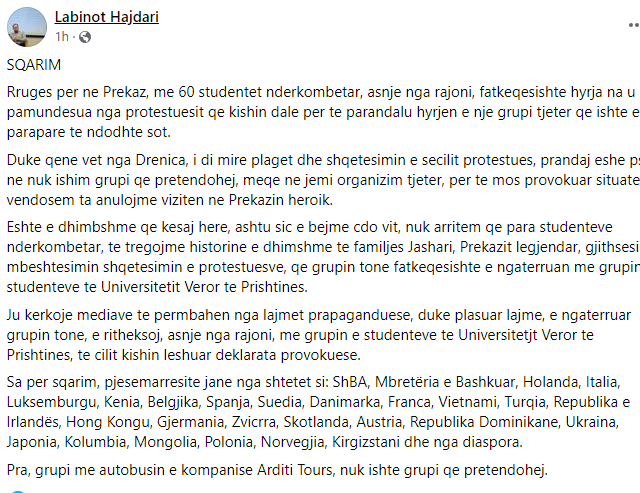Click the line starting "Japonia, Kolumbia, Mongolia"

(265, 442)
